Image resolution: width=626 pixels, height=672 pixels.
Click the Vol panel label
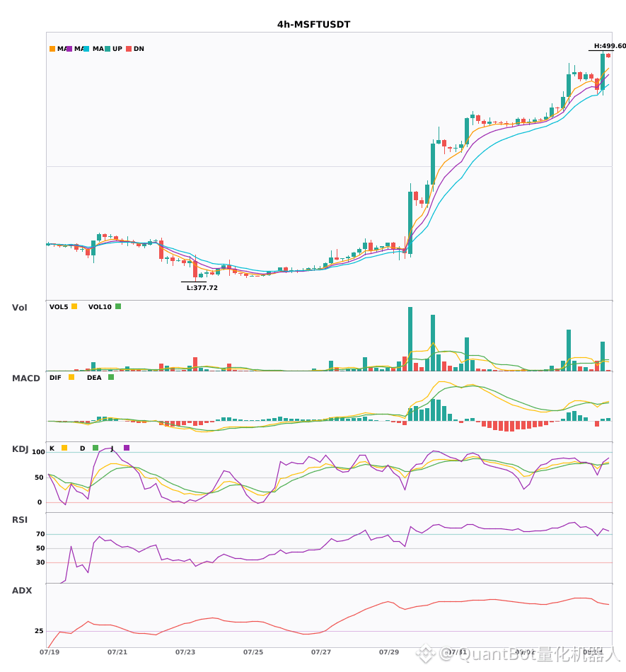[x=19, y=307]
